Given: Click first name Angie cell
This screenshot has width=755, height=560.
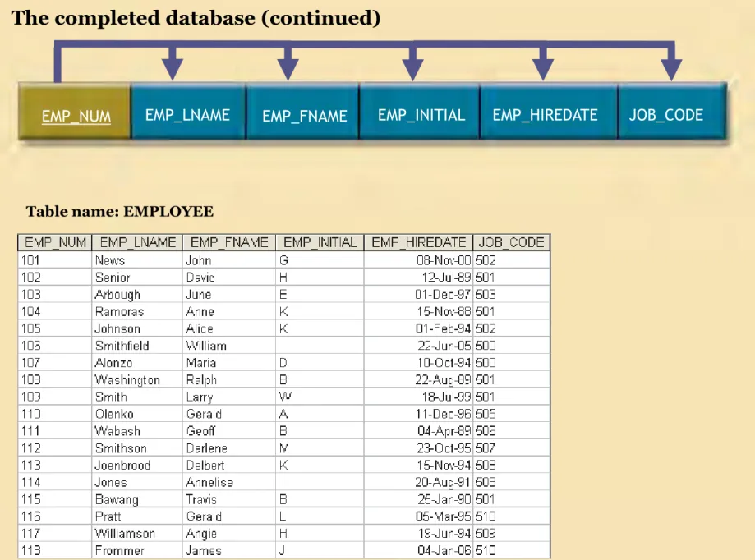Looking at the screenshot, I should (x=229, y=534).
